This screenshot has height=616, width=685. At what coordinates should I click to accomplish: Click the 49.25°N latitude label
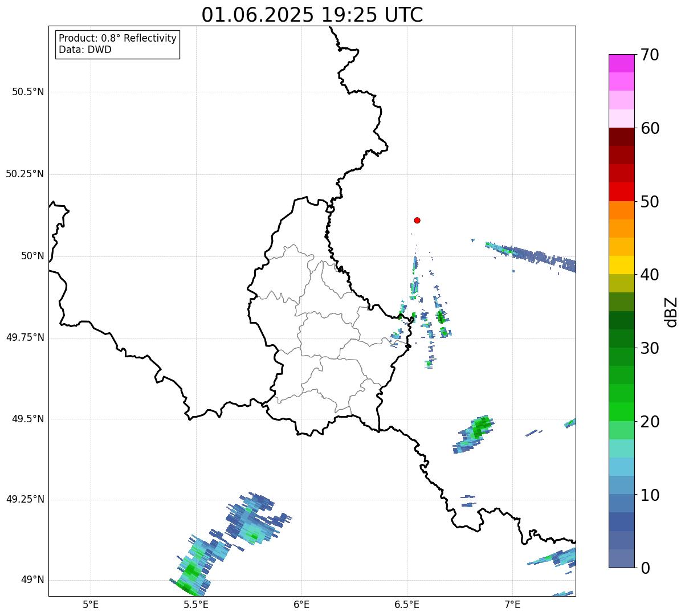pos(25,499)
